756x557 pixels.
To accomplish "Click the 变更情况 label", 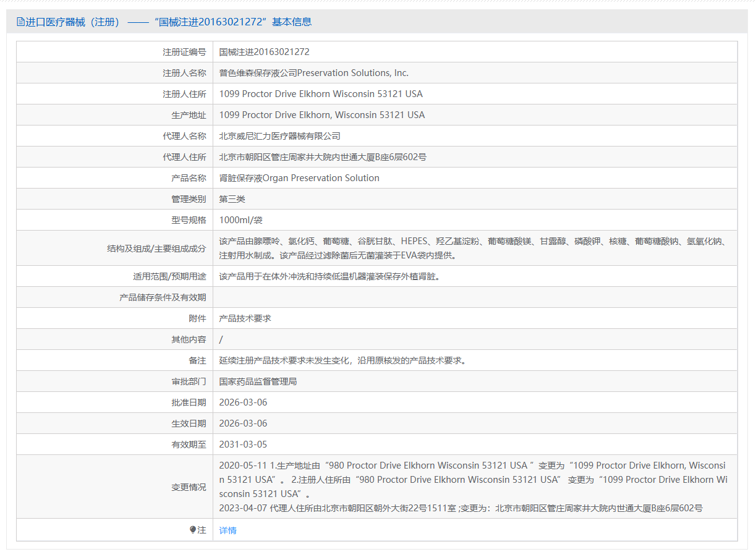I will click(x=189, y=487).
